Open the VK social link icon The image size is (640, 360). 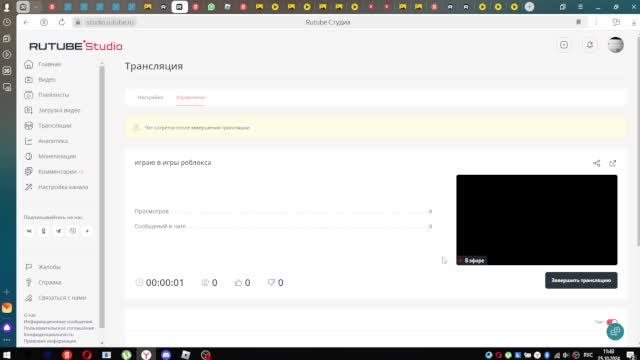point(29,231)
